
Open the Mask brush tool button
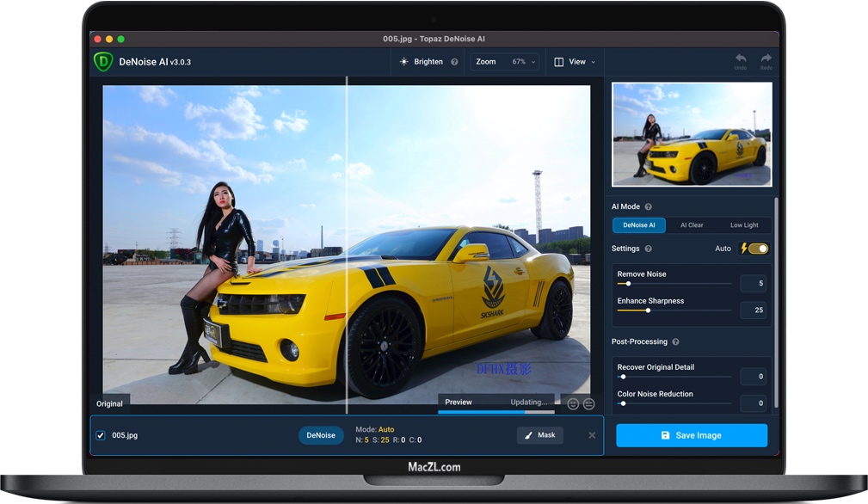coord(539,435)
